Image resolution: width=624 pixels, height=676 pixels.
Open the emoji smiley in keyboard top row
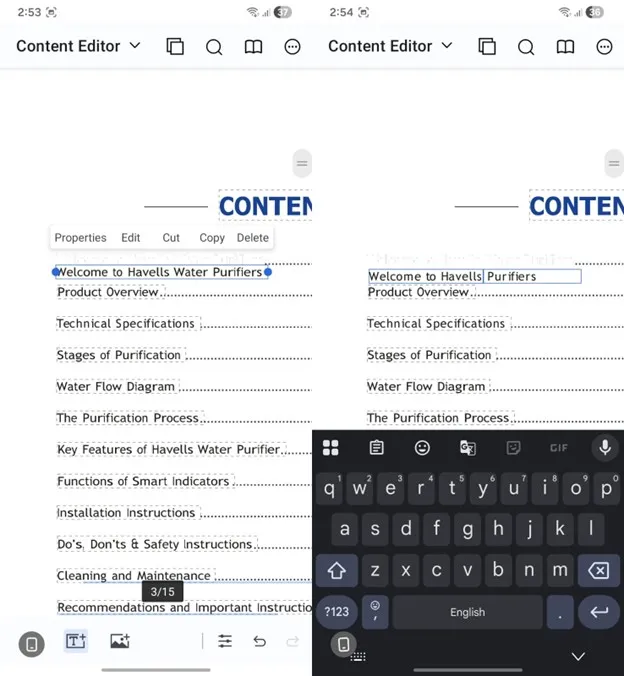(x=422, y=448)
